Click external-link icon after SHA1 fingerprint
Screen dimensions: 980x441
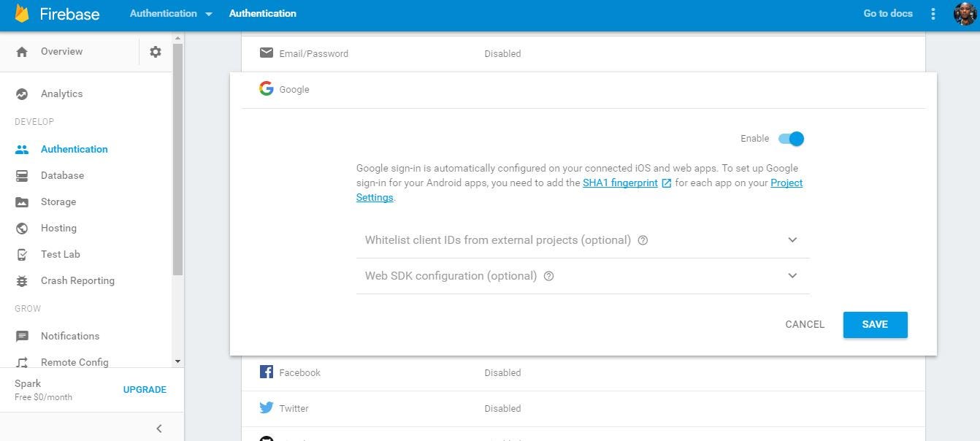click(666, 183)
